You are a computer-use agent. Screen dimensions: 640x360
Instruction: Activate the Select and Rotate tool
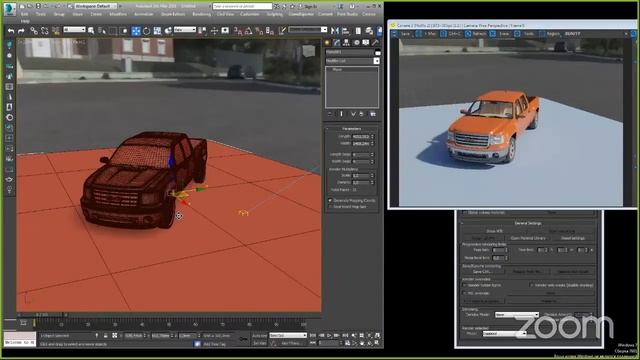click(x=147, y=31)
